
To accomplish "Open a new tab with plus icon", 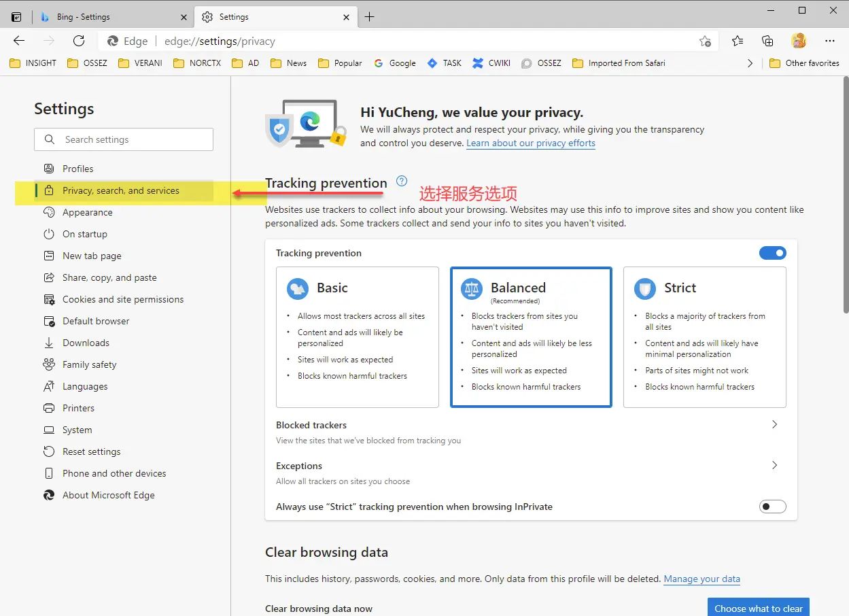I will pyautogui.click(x=369, y=17).
